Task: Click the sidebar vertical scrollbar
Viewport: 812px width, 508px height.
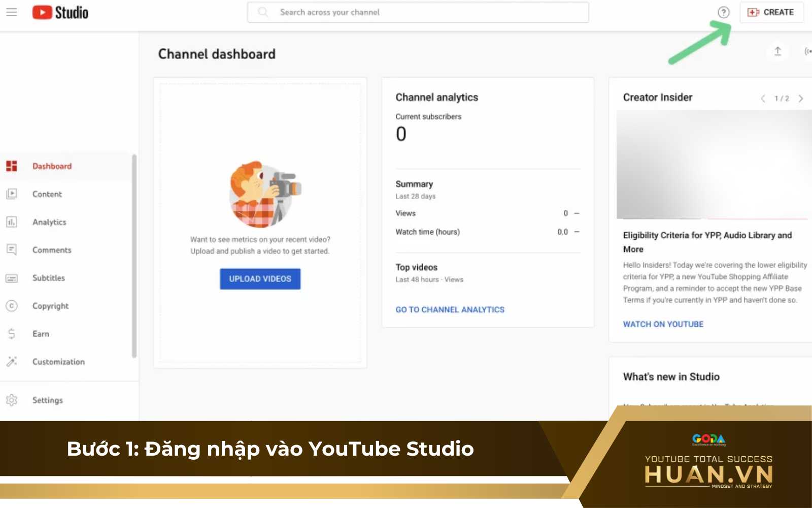Action: pos(134,256)
